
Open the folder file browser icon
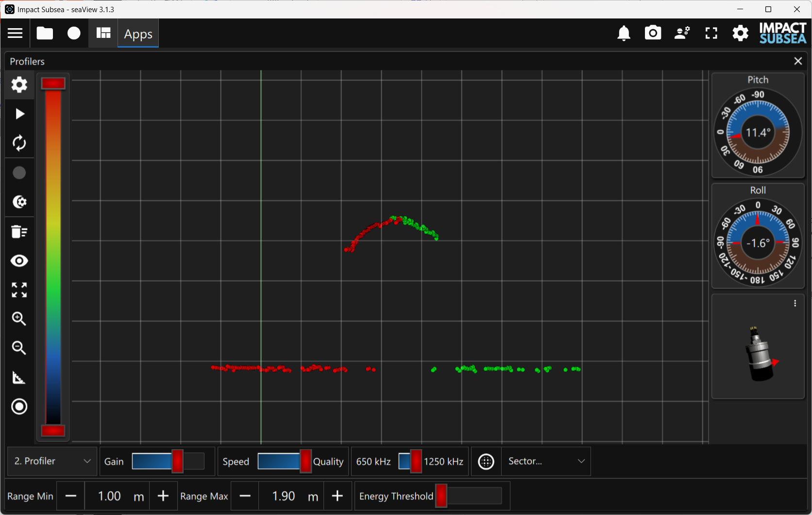pyautogui.click(x=45, y=33)
